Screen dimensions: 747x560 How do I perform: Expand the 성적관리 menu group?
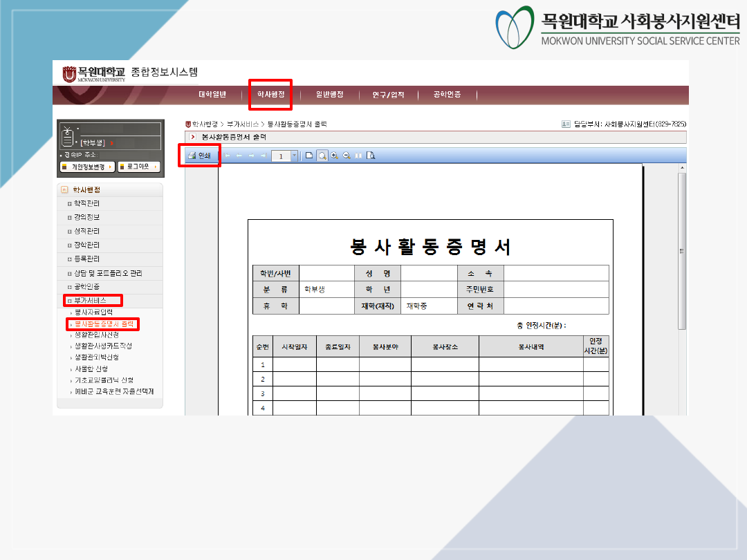(x=86, y=231)
